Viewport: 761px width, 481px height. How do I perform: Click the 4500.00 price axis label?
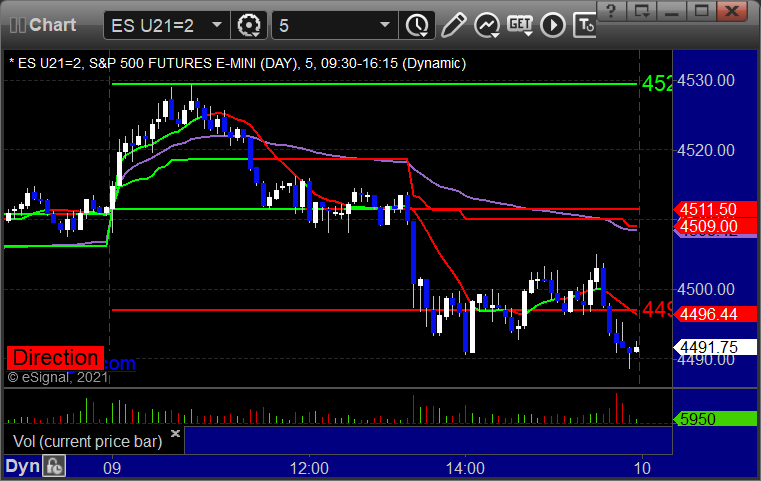[x=706, y=289]
